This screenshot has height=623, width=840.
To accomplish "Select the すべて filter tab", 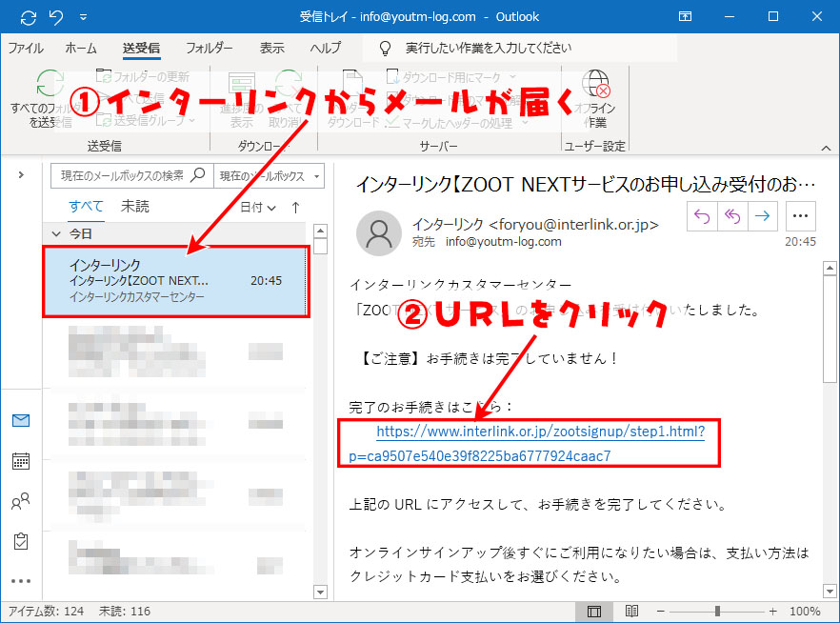I will click(86, 207).
